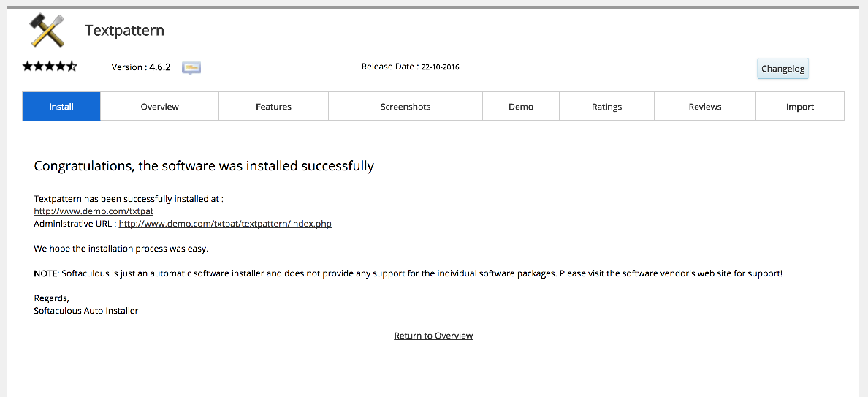This screenshot has width=868, height=397.
Task: Click the Version : 4.6.2 text
Action: [141, 67]
